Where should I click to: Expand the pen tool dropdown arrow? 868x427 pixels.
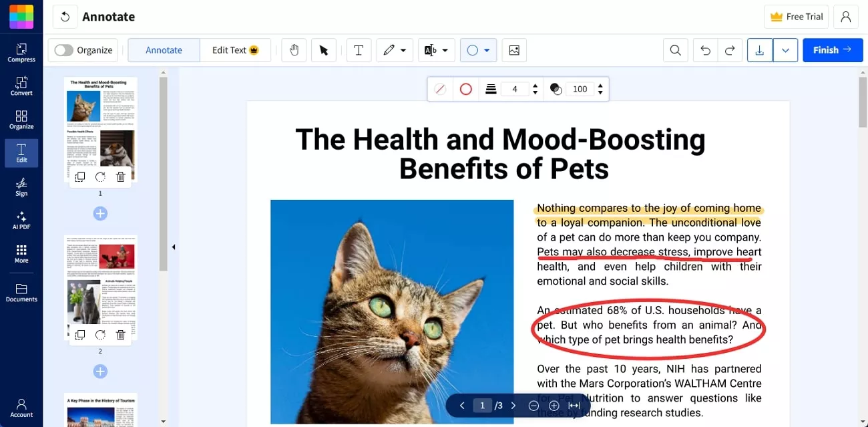403,50
